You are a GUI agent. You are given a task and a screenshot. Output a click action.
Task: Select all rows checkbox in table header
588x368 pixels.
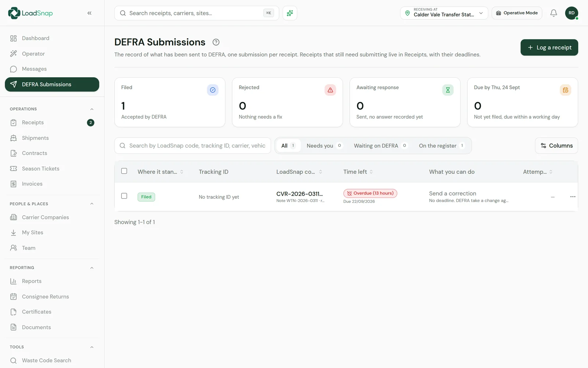click(124, 171)
